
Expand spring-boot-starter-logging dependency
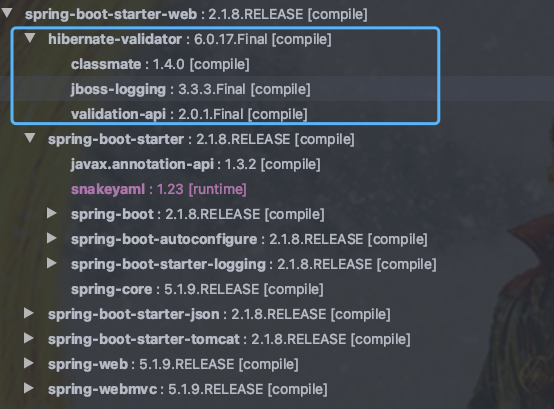[x=52, y=263]
